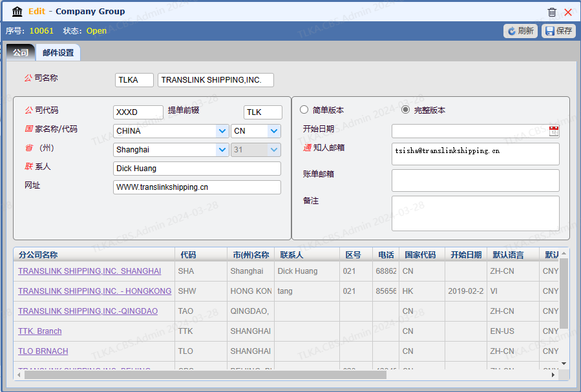581x392 pixels.
Task: Select the 简单版本 radio button
Action: [304, 110]
